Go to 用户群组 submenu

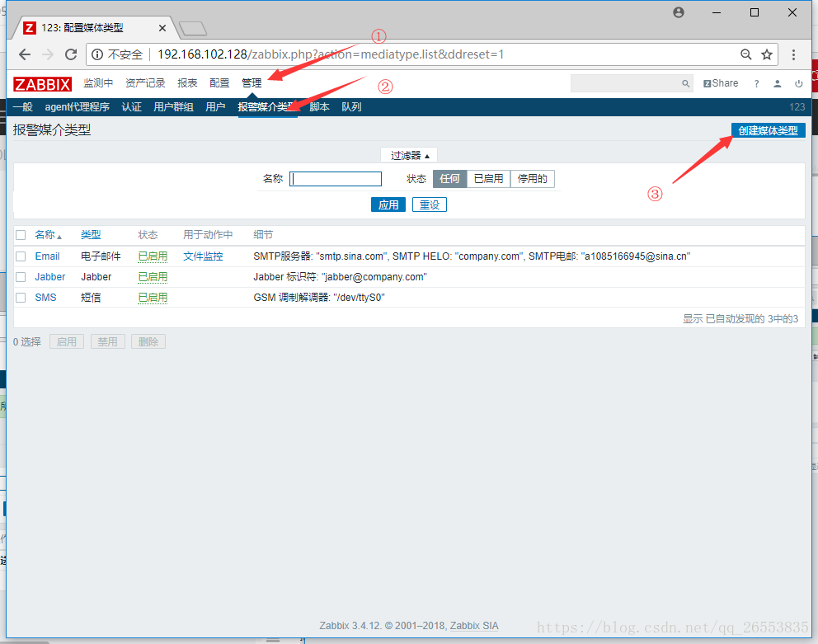pos(174,107)
